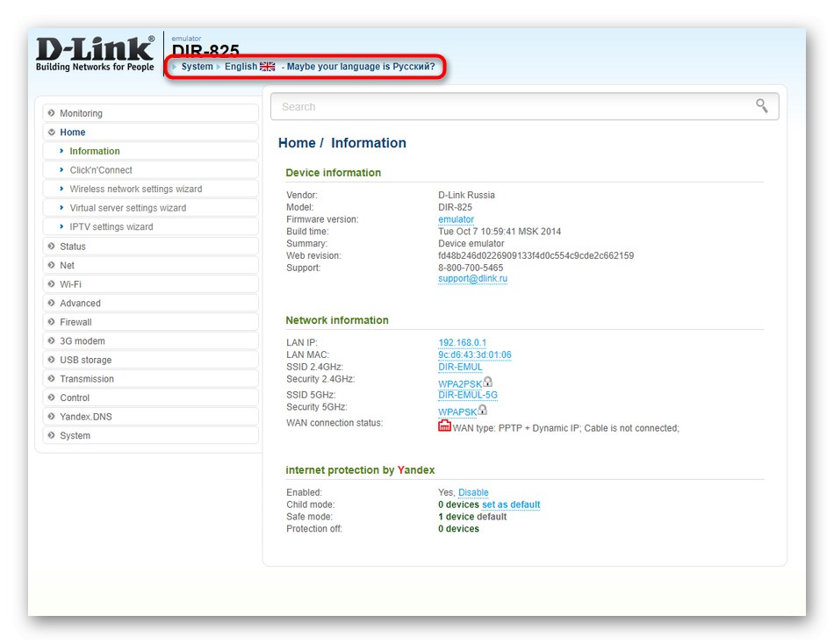Screen dimensions: 834x644
Task: Click the lock icon beside WPA2PSK
Action: 488,382
